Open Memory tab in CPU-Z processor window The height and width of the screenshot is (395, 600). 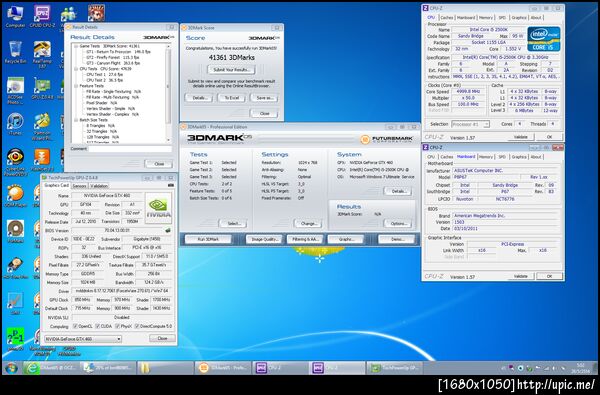coord(486,18)
